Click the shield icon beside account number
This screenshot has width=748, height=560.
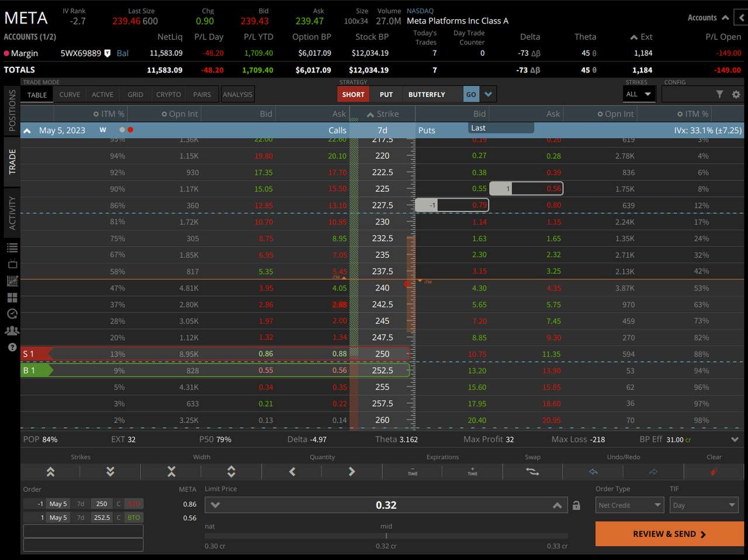coord(108,53)
